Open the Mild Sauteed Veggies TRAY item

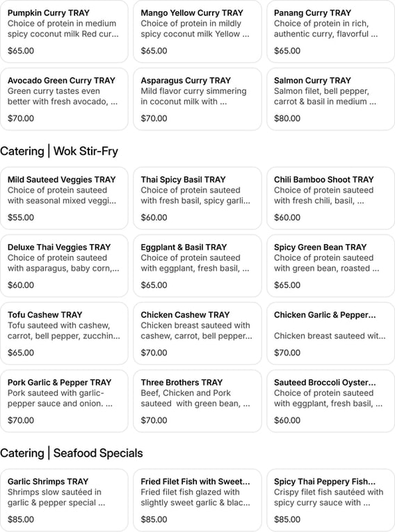(x=64, y=198)
